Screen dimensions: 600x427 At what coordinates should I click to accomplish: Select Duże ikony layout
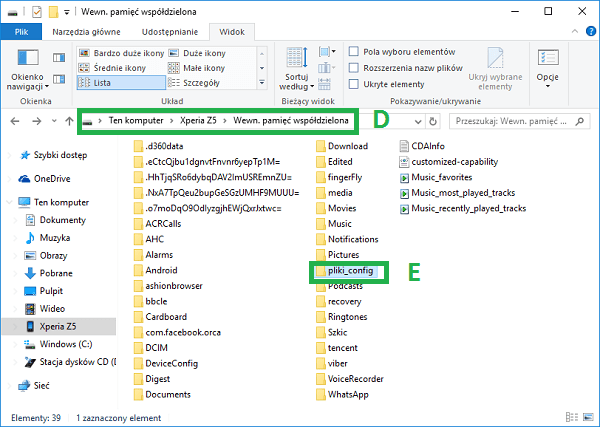tap(197, 53)
